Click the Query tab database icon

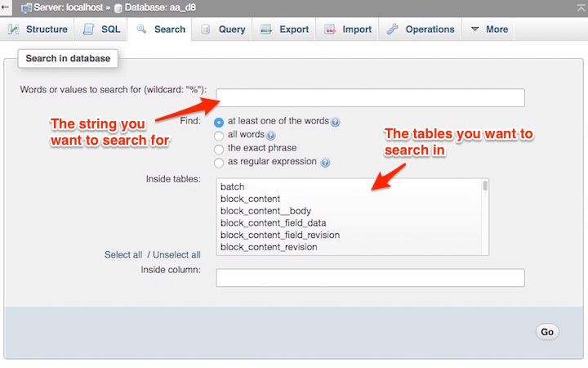coord(205,29)
